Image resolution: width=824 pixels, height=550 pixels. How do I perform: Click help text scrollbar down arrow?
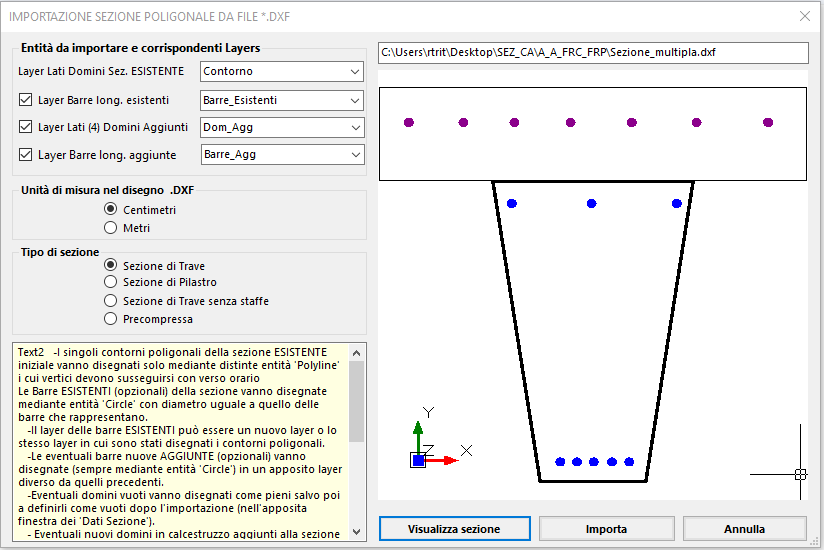[x=356, y=532]
